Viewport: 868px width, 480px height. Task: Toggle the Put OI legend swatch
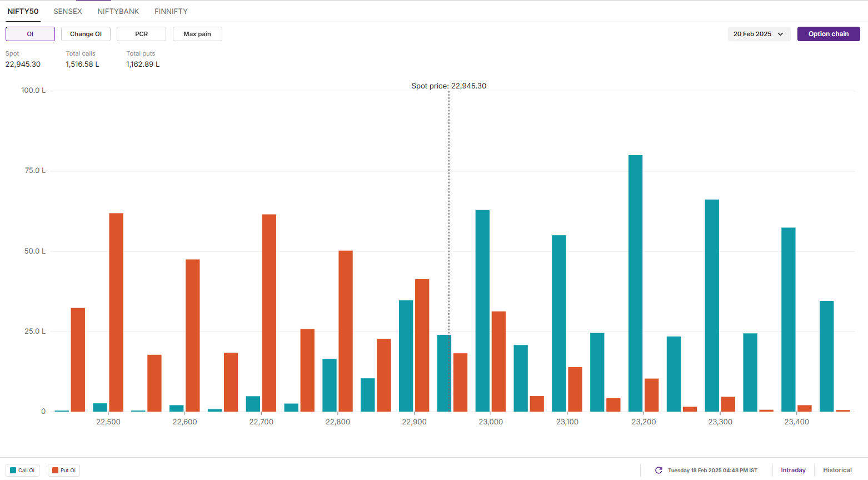tap(55, 471)
